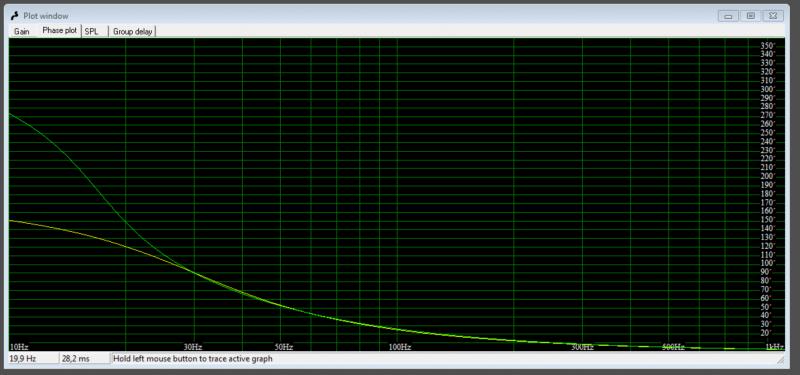Close the Plot window
This screenshot has width=800, height=375.
tap(773, 16)
